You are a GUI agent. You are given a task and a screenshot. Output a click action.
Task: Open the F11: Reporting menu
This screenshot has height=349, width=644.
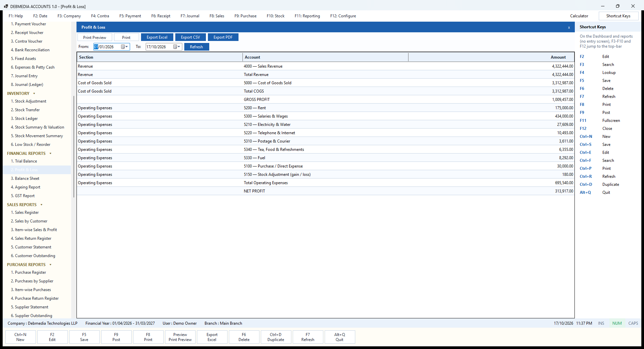coord(307,16)
